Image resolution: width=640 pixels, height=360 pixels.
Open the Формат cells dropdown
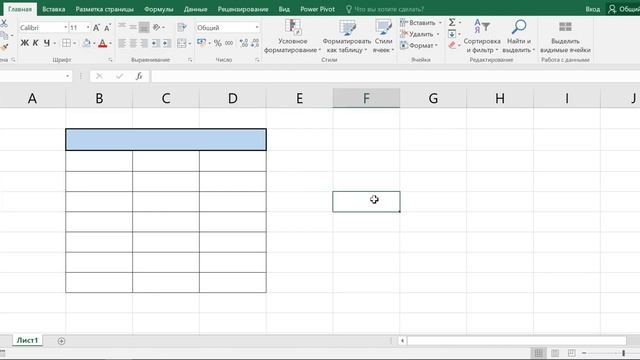(x=419, y=45)
